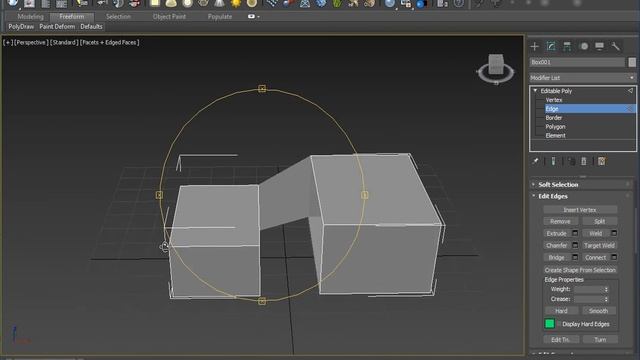640x360 pixels.
Task: Open Extrude settings box
Action: tap(575, 233)
